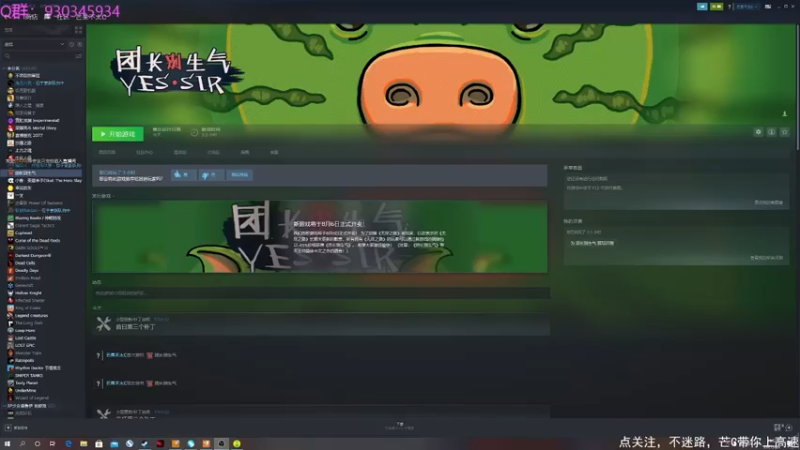Click the thumbs up recommend button

[182, 174]
